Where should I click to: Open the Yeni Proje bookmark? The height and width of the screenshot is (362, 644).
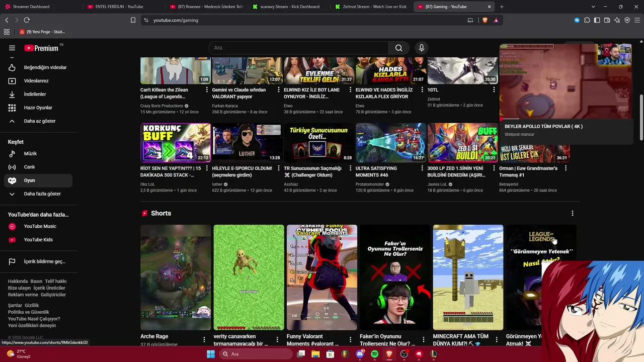click(42, 32)
